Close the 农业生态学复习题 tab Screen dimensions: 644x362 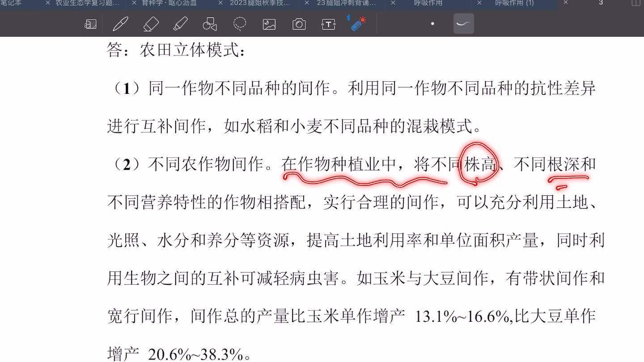coord(48,3)
